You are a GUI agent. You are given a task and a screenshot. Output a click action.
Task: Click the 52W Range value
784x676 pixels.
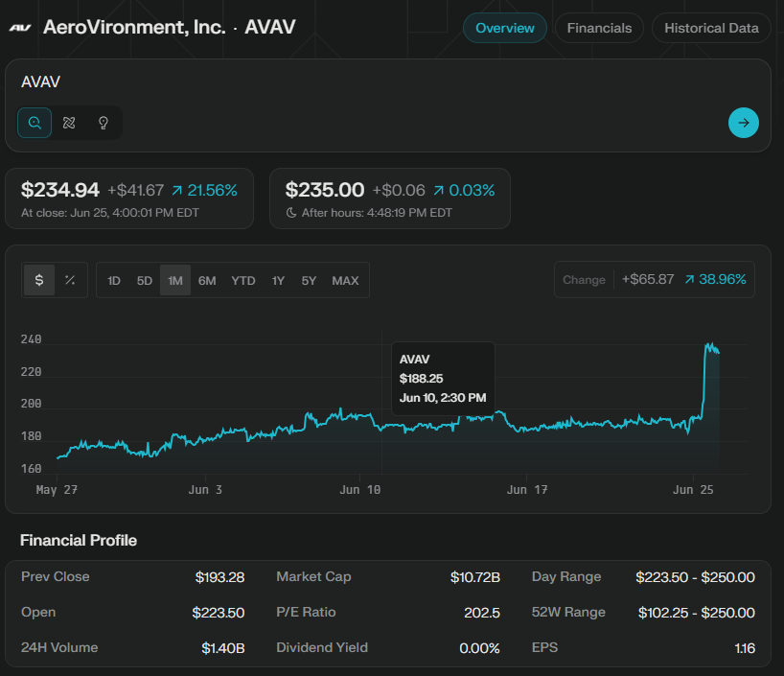click(x=696, y=613)
